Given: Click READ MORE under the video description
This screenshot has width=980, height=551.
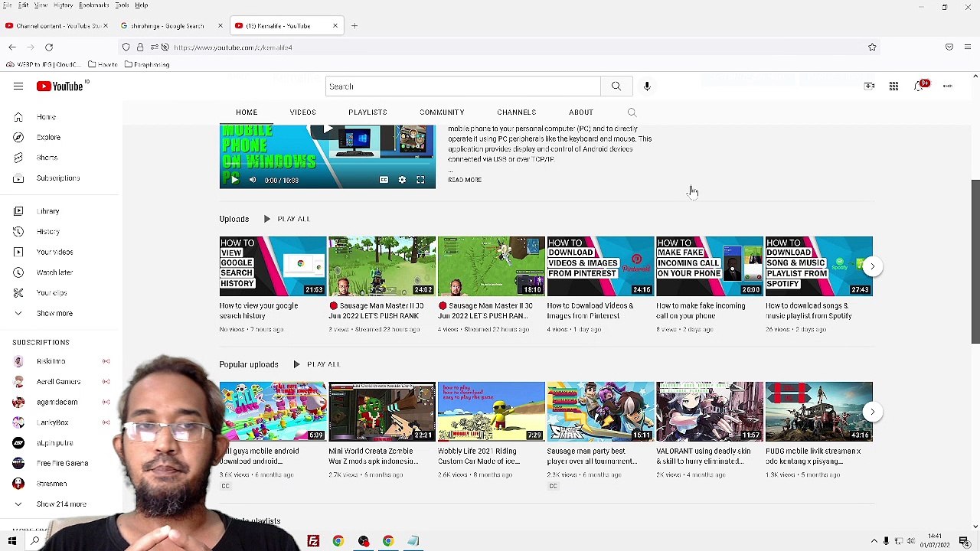Looking at the screenshot, I should click(x=465, y=180).
